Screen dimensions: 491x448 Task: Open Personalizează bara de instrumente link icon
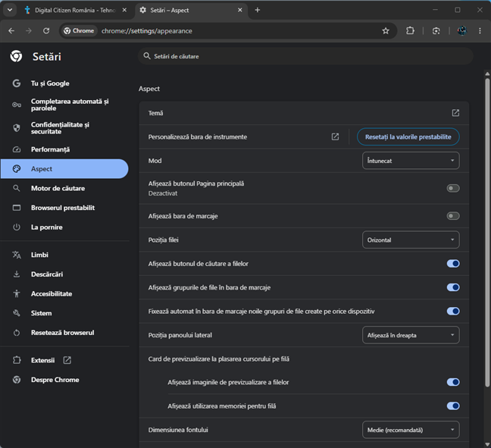[x=335, y=136]
